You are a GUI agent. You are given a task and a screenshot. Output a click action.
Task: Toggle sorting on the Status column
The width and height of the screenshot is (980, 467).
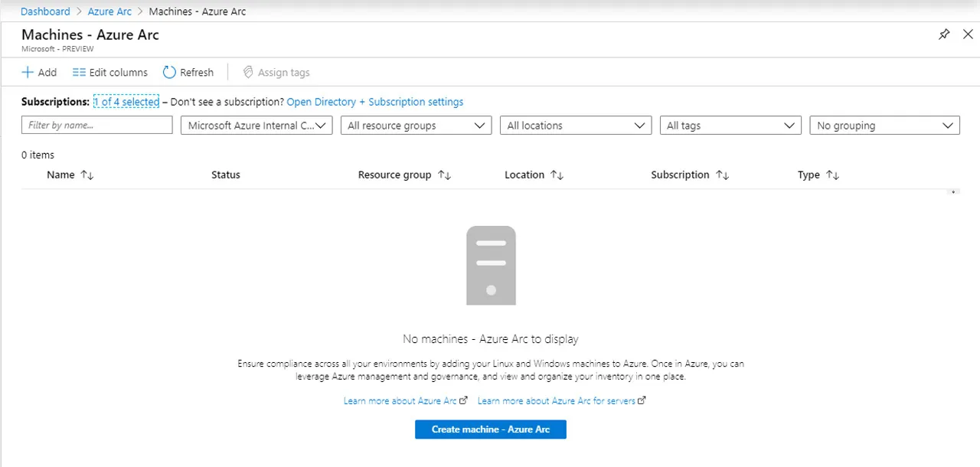pos(225,175)
